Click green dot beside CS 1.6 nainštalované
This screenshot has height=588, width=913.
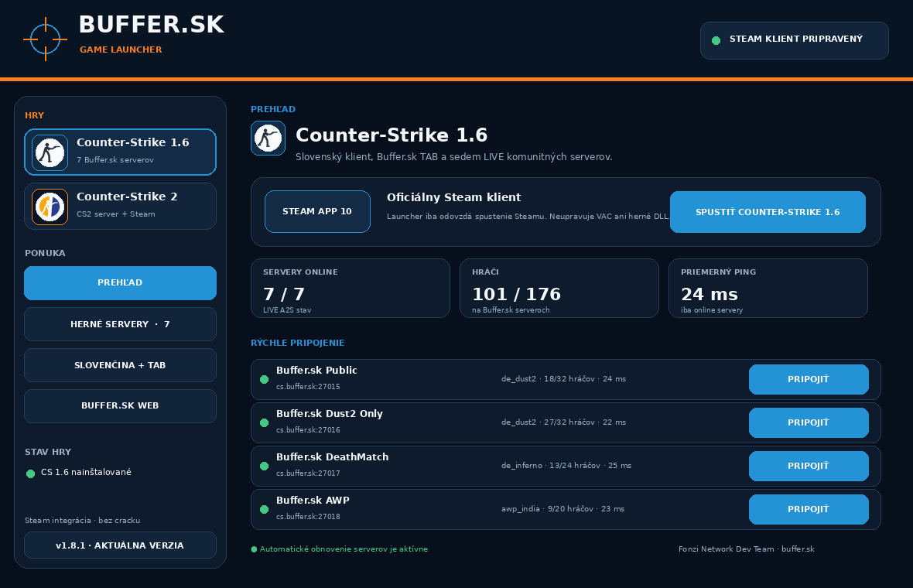[31, 473]
